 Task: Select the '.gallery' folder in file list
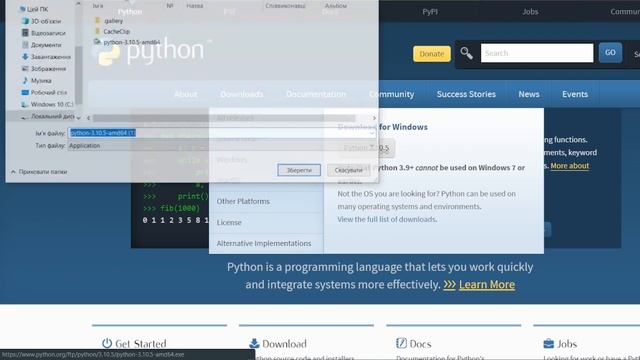point(109,20)
